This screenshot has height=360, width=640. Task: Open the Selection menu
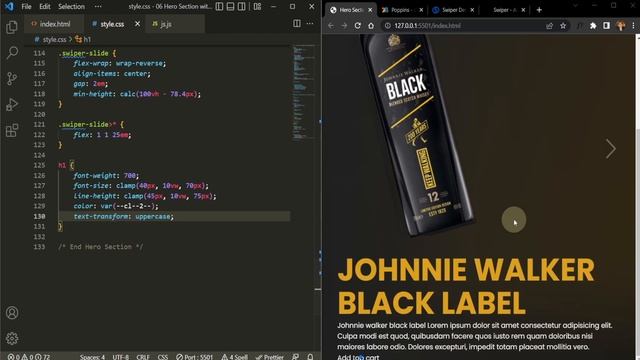click(x=71, y=7)
